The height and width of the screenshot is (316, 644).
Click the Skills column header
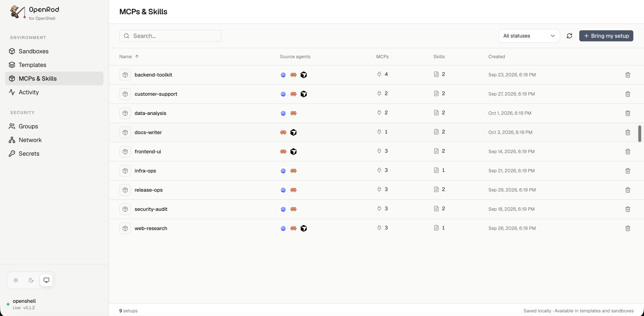tap(439, 57)
